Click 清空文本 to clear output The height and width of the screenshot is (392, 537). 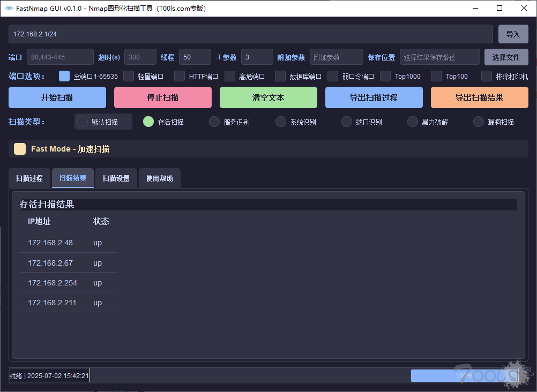click(268, 97)
